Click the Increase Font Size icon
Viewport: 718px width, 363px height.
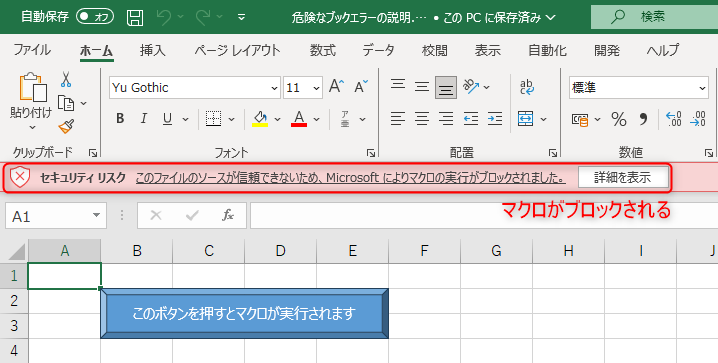(337, 87)
